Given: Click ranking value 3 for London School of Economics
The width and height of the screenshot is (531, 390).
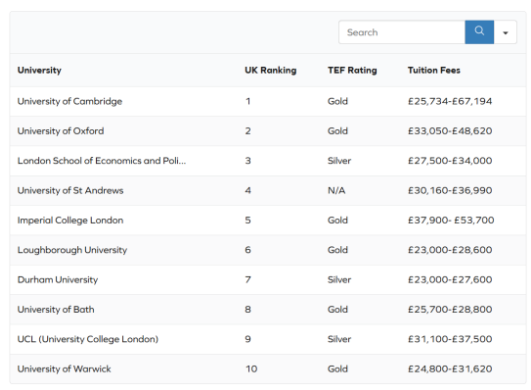Looking at the screenshot, I should click(x=248, y=160).
